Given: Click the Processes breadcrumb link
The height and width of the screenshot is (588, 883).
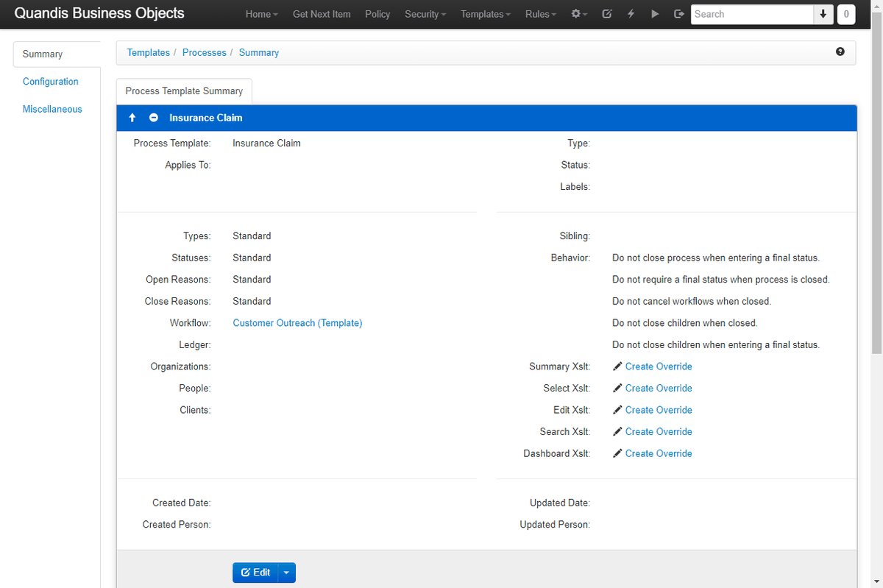Looking at the screenshot, I should click(x=205, y=53).
